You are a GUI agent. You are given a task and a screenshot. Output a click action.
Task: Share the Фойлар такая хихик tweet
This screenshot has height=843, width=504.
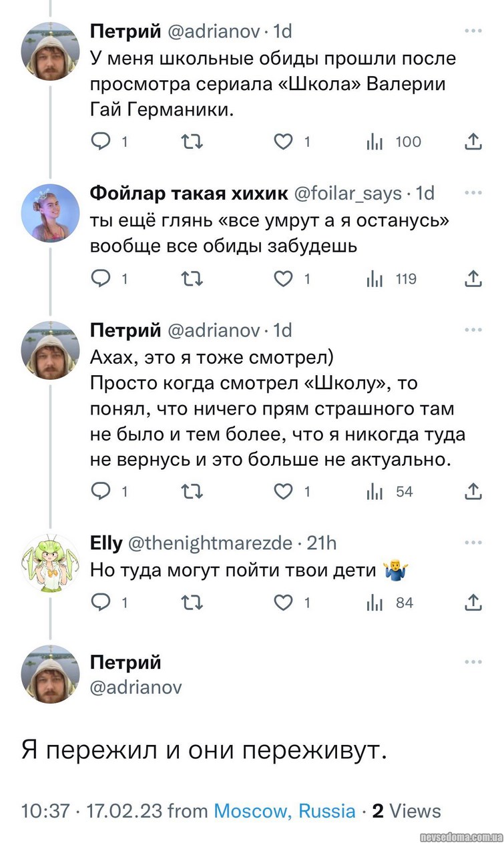click(473, 279)
